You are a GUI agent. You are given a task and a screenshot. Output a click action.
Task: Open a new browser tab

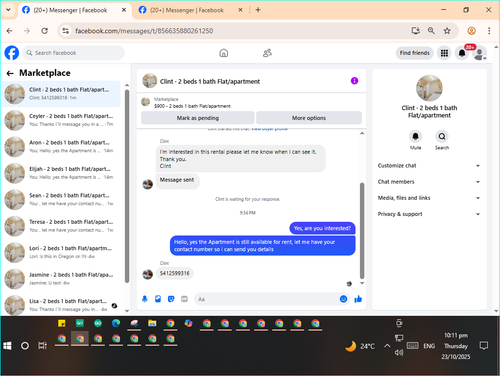pyautogui.click(x=258, y=10)
